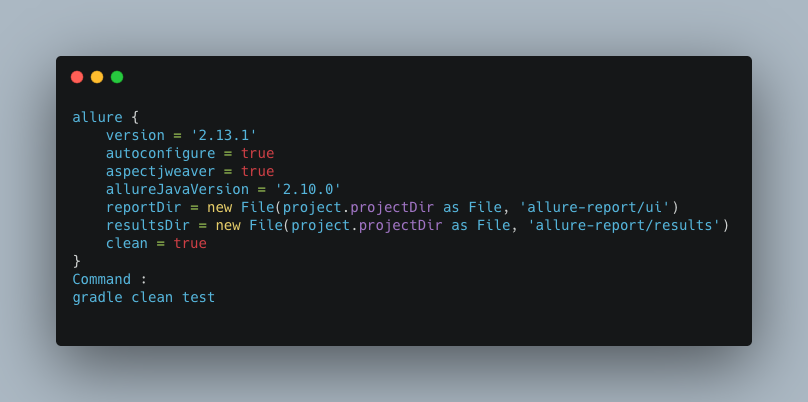Click the version string '2.13.1'

tap(224, 136)
